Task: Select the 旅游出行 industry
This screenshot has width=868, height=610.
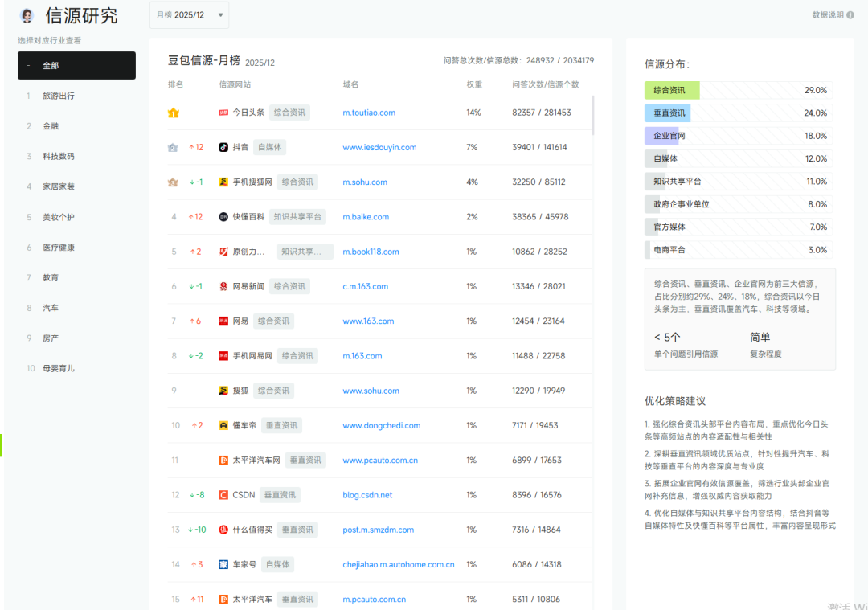Action: coord(59,96)
